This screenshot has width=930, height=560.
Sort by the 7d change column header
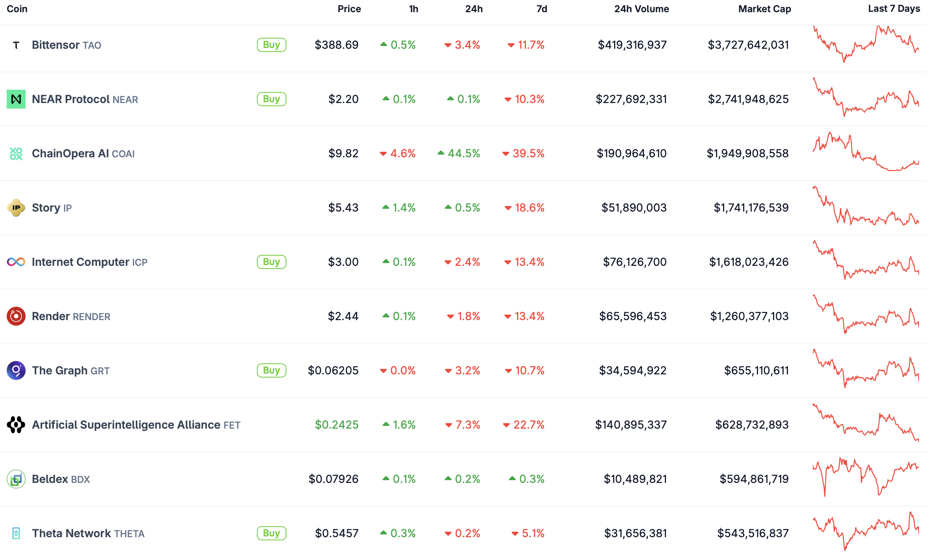pos(542,9)
